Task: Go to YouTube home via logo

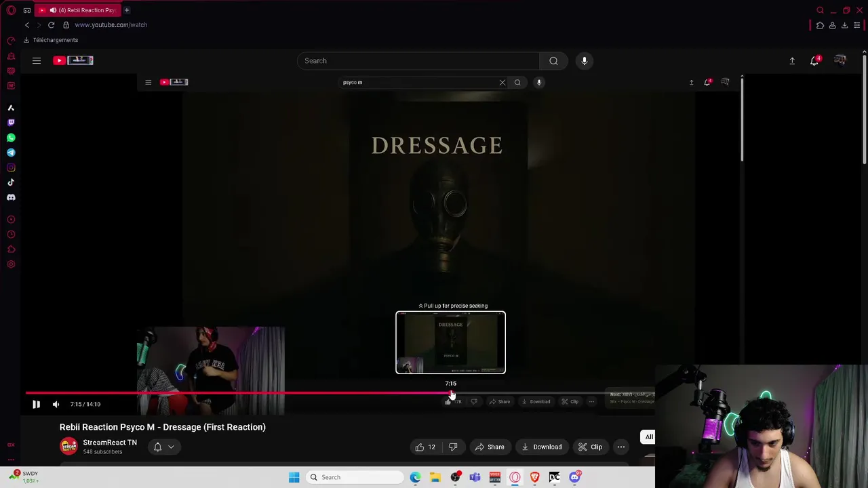Action: pyautogui.click(x=73, y=60)
